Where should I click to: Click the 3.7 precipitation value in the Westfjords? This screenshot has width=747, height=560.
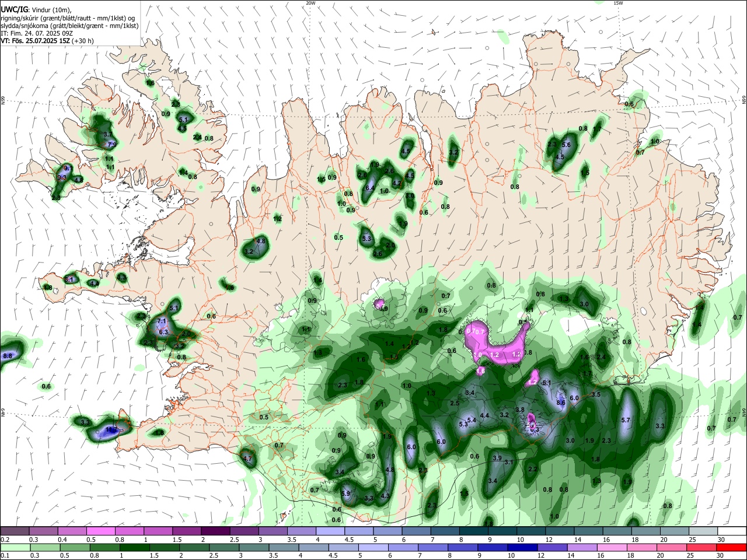(x=108, y=134)
